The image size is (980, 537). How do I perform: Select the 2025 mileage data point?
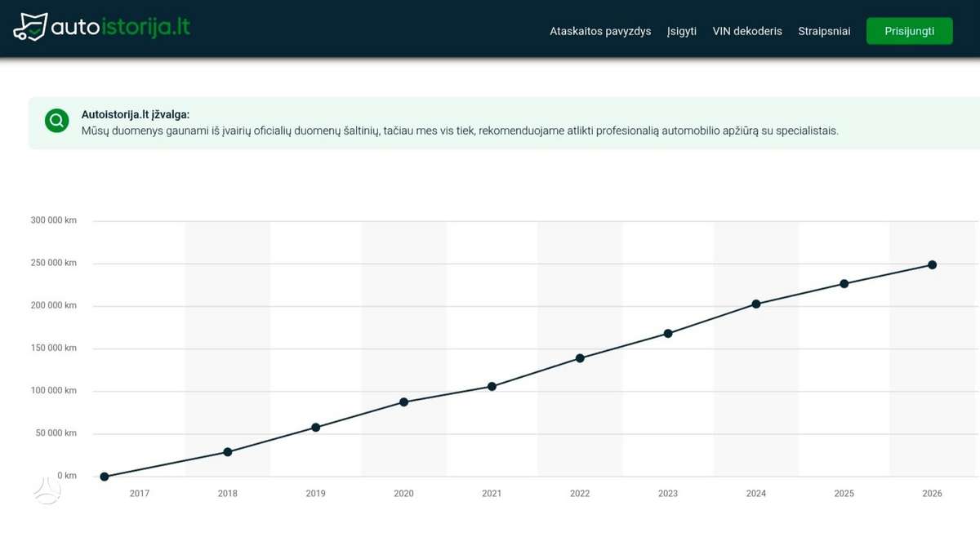click(844, 284)
